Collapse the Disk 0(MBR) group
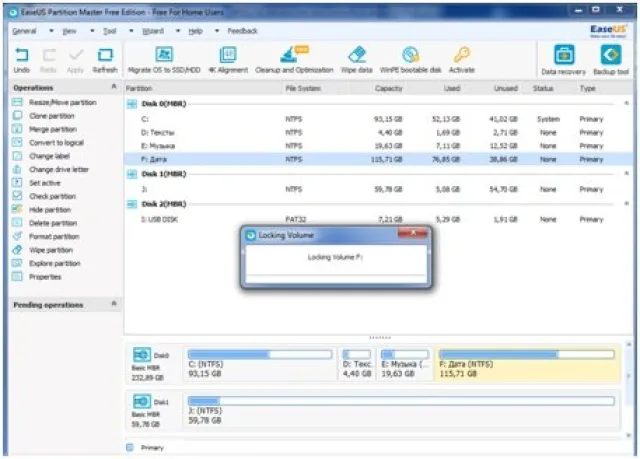This screenshot has width=640, height=459. tap(627, 104)
